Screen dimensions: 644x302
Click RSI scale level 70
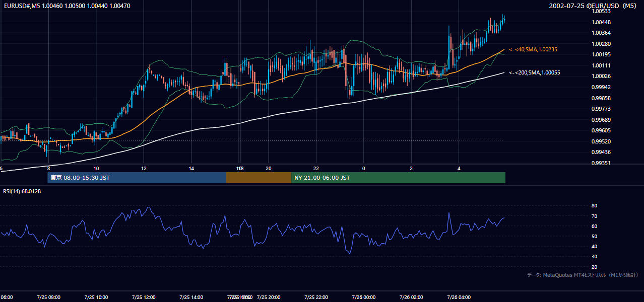coord(594,216)
